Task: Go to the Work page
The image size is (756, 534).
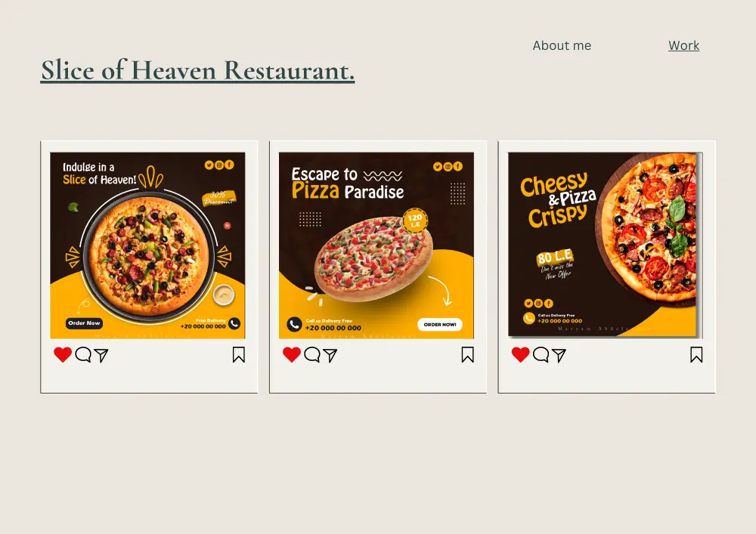Action: click(x=683, y=45)
